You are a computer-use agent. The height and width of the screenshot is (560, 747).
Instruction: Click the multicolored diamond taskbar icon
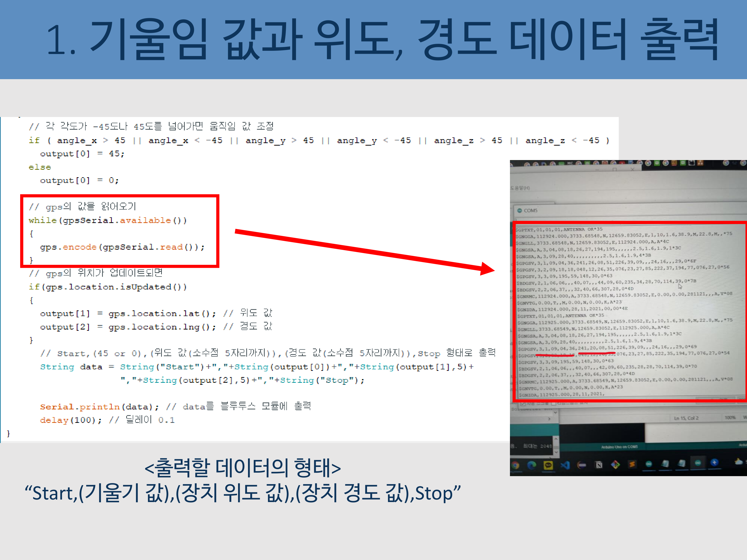click(x=615, y=465)
